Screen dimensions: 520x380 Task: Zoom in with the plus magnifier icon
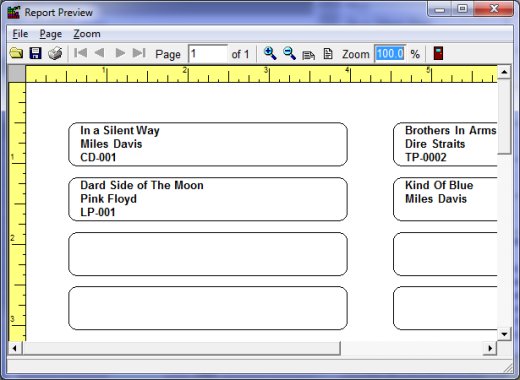click(x=270, y=53)
